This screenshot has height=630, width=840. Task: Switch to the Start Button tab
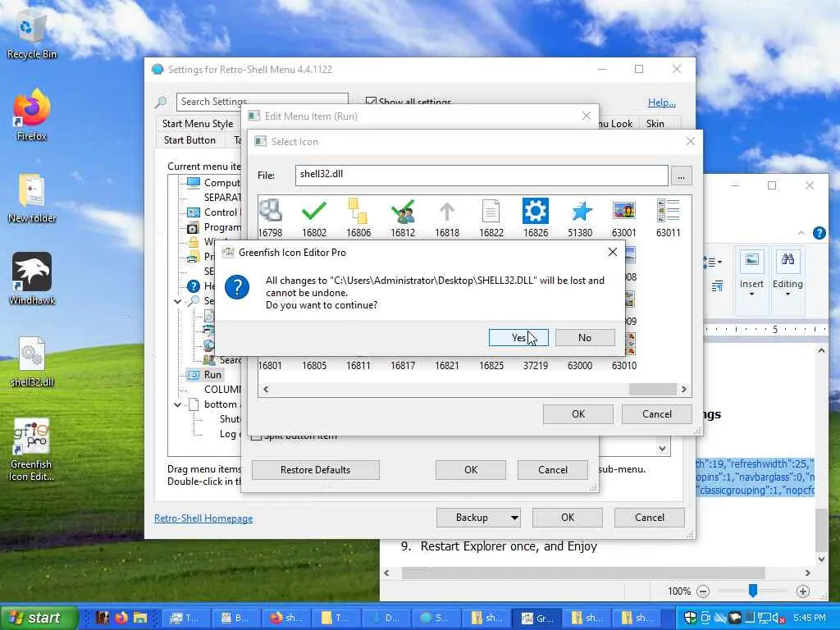(x=189, y=140)
